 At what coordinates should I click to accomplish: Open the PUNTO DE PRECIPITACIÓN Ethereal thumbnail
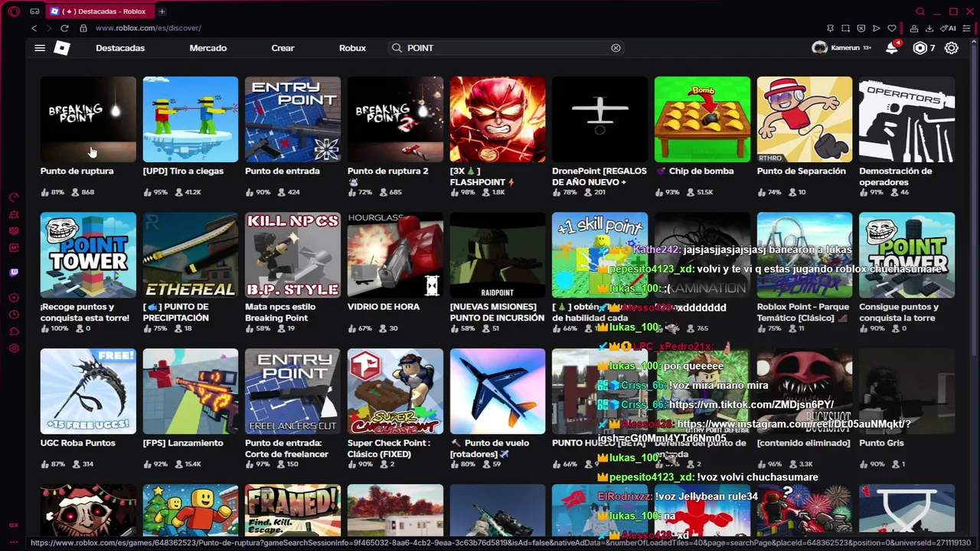click(x=191, y=255)
